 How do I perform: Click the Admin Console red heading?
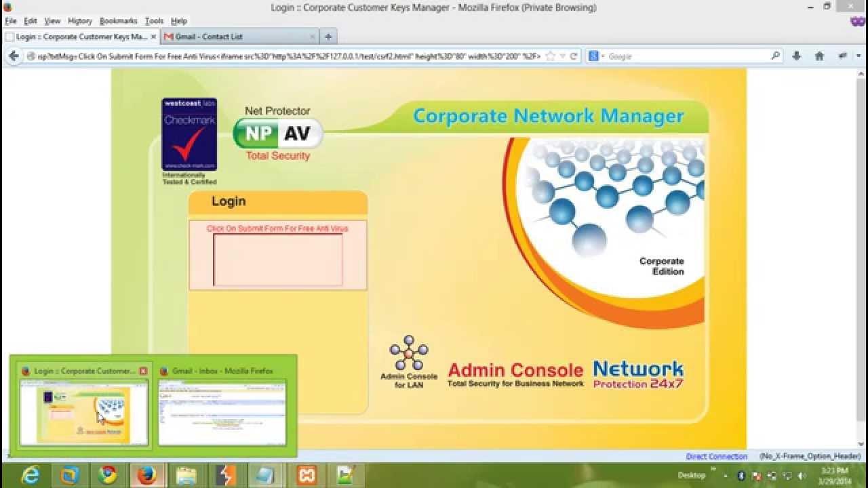[x=515, y=370]
